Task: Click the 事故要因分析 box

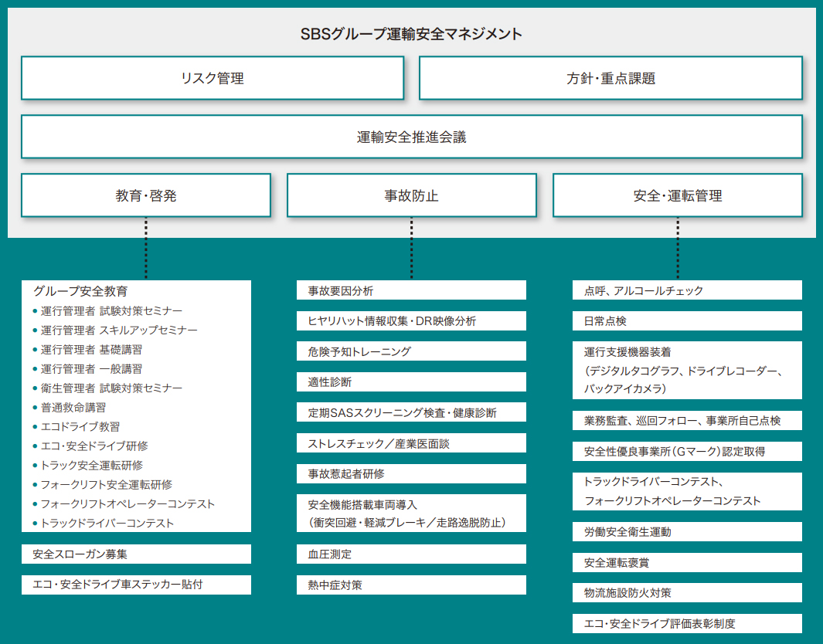Action: 411,290
